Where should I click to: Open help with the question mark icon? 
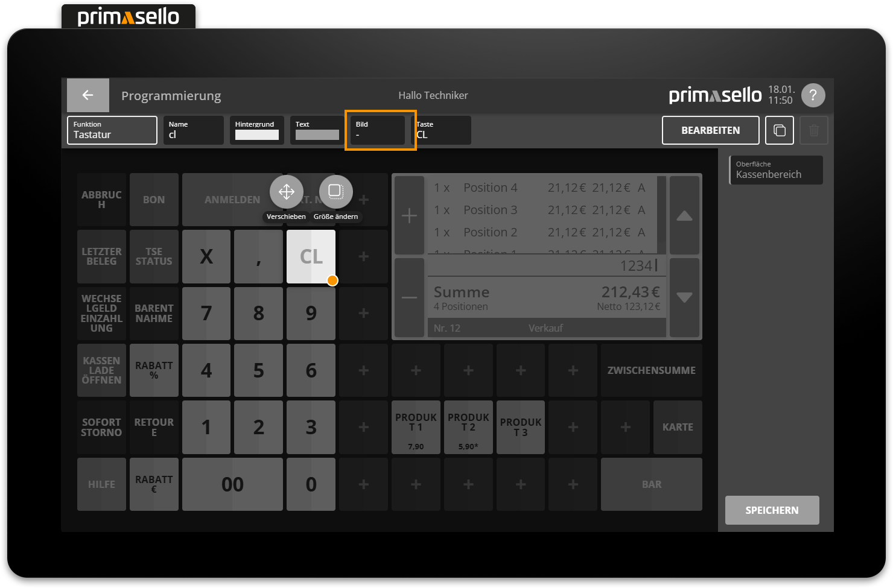pos(813,95)
